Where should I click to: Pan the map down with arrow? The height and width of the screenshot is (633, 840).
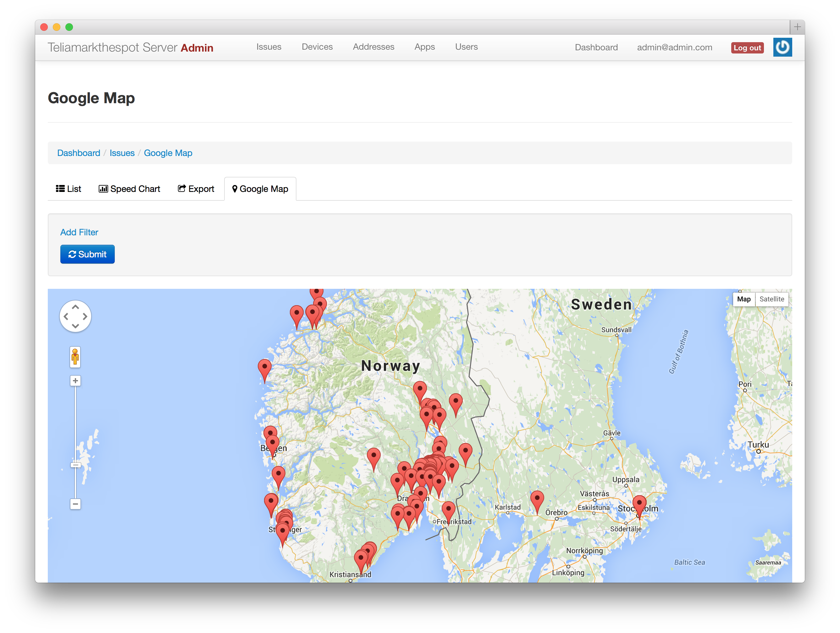pyautogui.click(x=75, y=326)
